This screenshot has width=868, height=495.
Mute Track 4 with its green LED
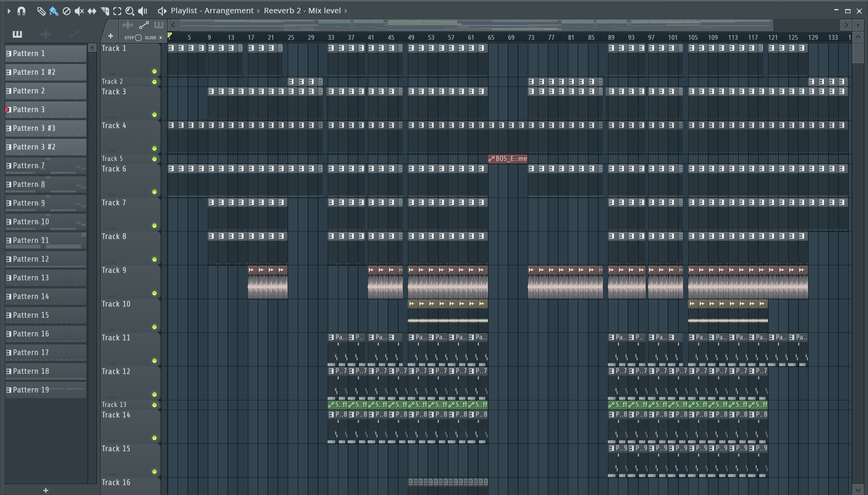click(x=154, y=149)
